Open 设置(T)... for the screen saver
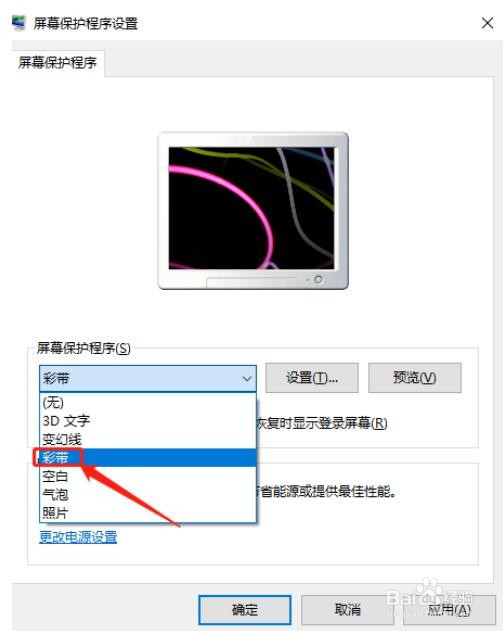This screenshot has height=631, width=503. tap(312, 378)
